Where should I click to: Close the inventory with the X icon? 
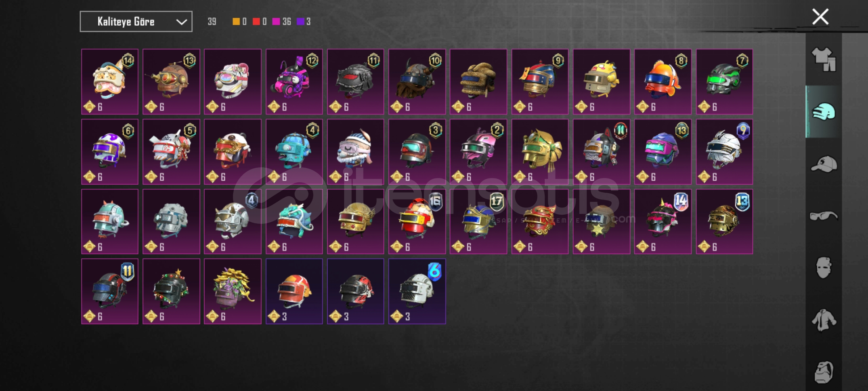tap(820, 17)
